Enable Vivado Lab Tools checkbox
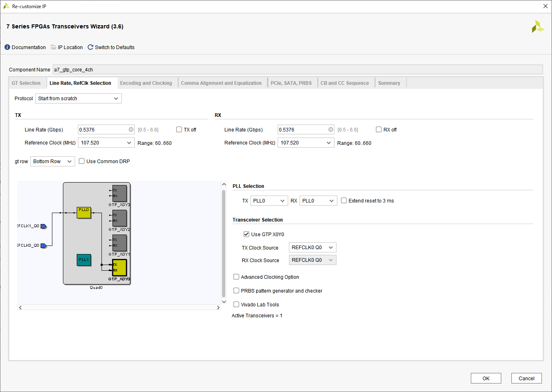The width and height of the screenshot is (552, 392). [x=236, y=304]
